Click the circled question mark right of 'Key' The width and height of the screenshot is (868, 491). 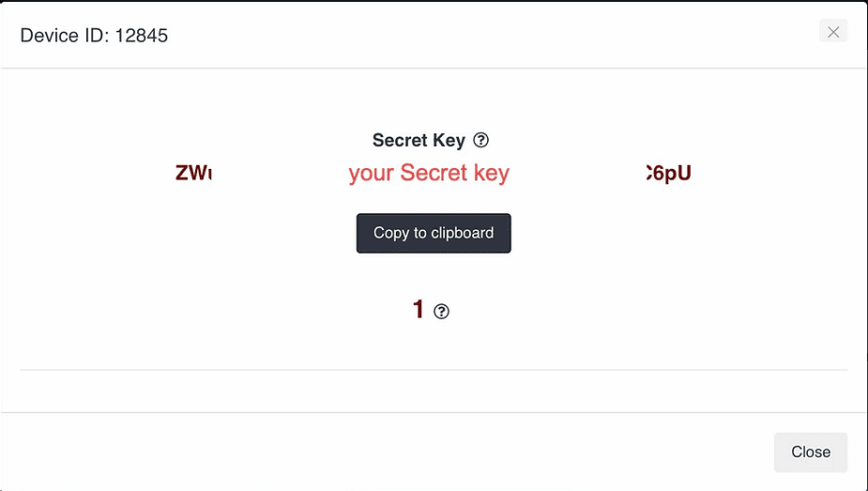(x=481, y=140)
